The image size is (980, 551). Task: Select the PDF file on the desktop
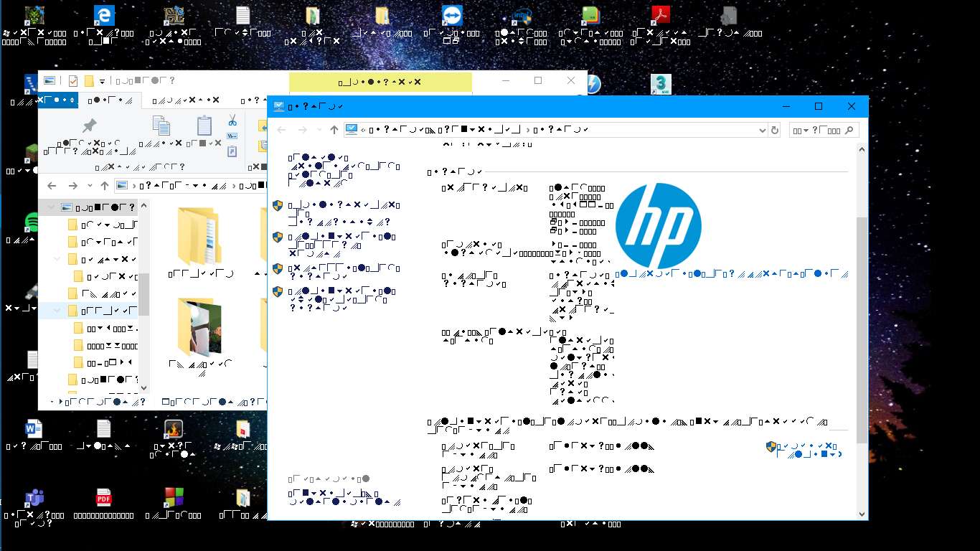coord(105,498)
